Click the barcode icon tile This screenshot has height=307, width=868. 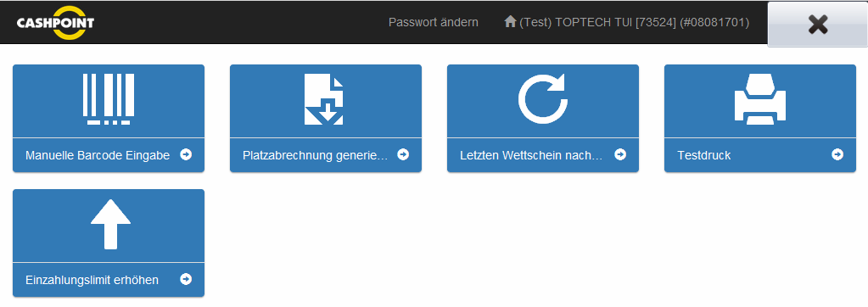click(109, 99)
